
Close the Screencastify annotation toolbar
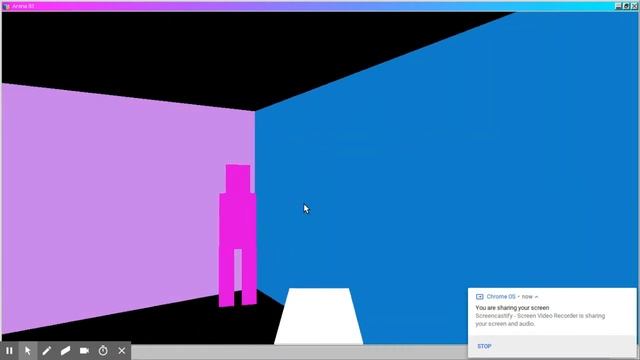coord(122,351)
